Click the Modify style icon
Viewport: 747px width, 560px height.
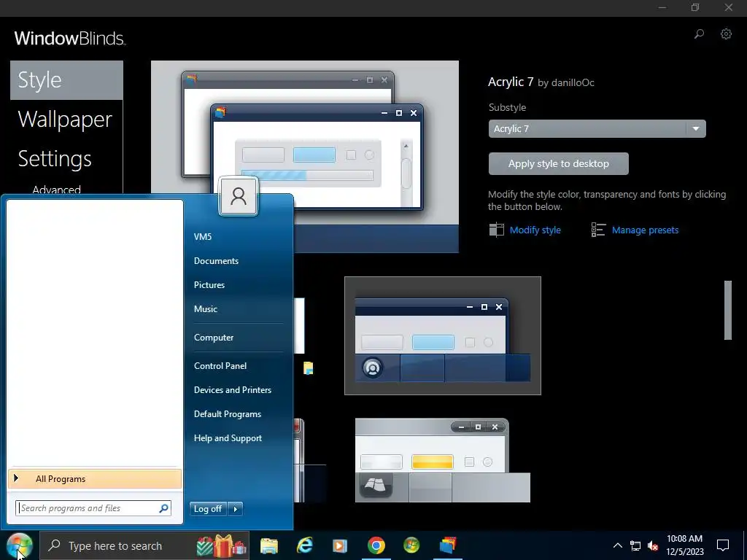(496, 230)
